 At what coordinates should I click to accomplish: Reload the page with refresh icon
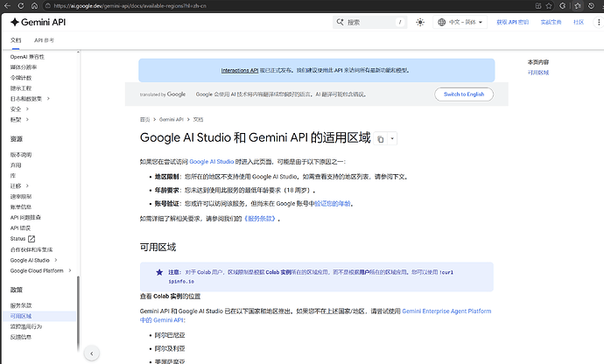click(x=21, y=6)
